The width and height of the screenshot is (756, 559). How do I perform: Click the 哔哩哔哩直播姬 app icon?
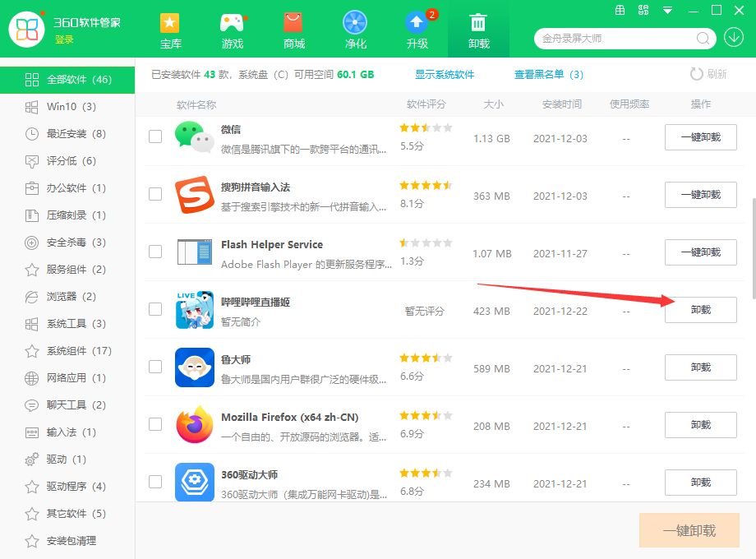click(x=195, y=310)
